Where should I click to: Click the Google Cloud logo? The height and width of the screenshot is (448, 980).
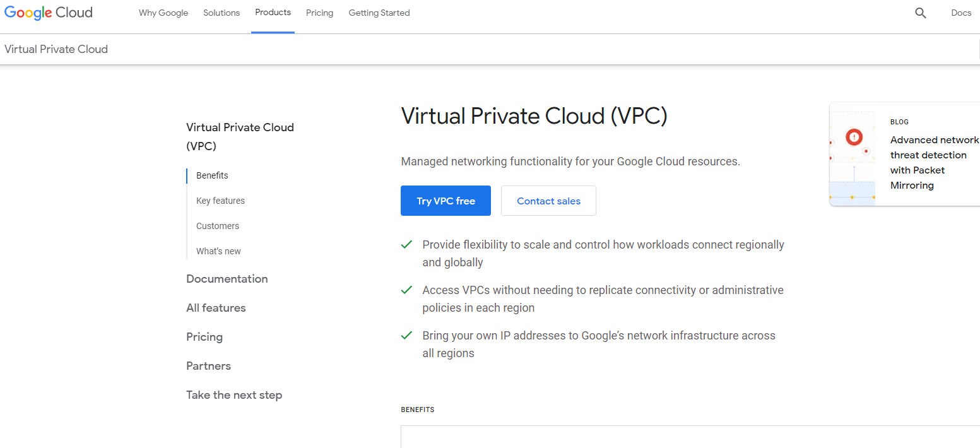49,13
